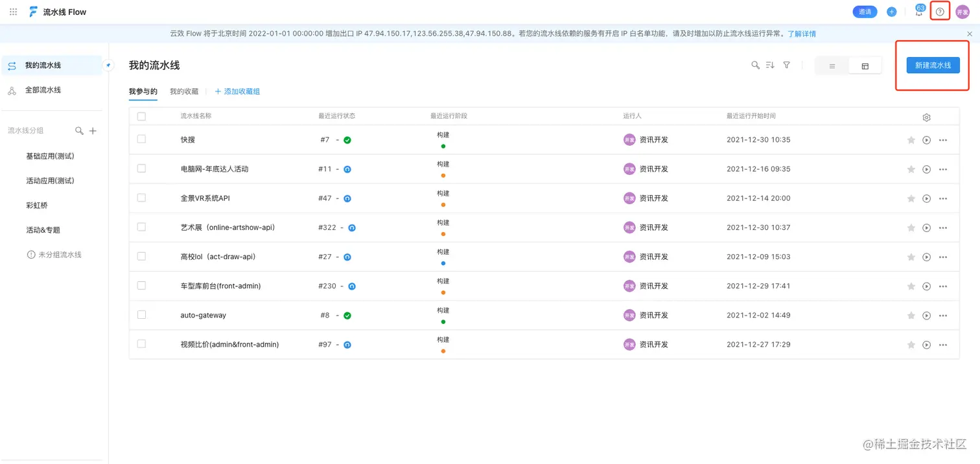Star the auto-gateway pipeline
The image size is (980, 464).
(x=911, y=316)
